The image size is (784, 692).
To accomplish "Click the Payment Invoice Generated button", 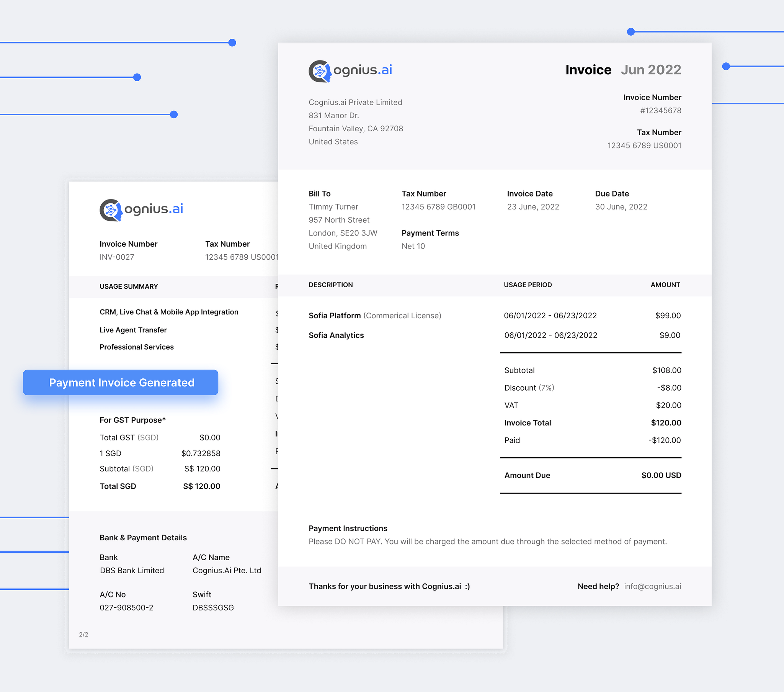I will (x=121, y=382).
